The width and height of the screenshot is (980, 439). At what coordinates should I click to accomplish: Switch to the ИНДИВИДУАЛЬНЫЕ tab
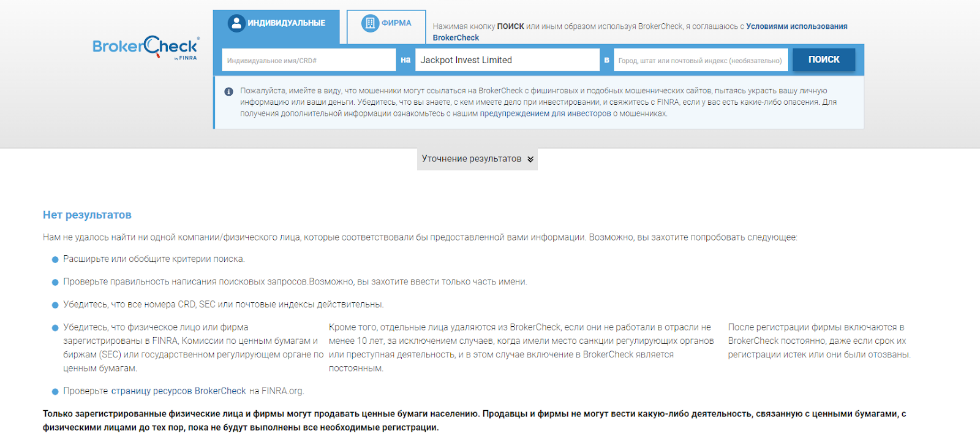(x=276, y=27)
